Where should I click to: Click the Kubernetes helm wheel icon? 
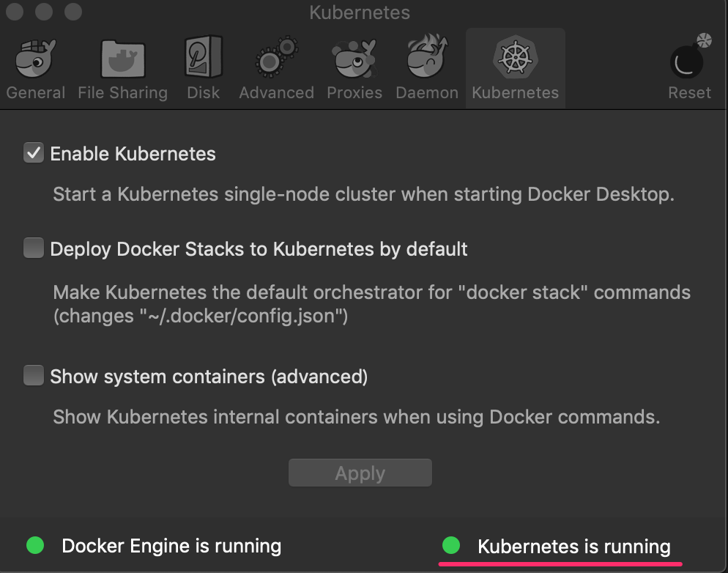[x=515, y=59]
